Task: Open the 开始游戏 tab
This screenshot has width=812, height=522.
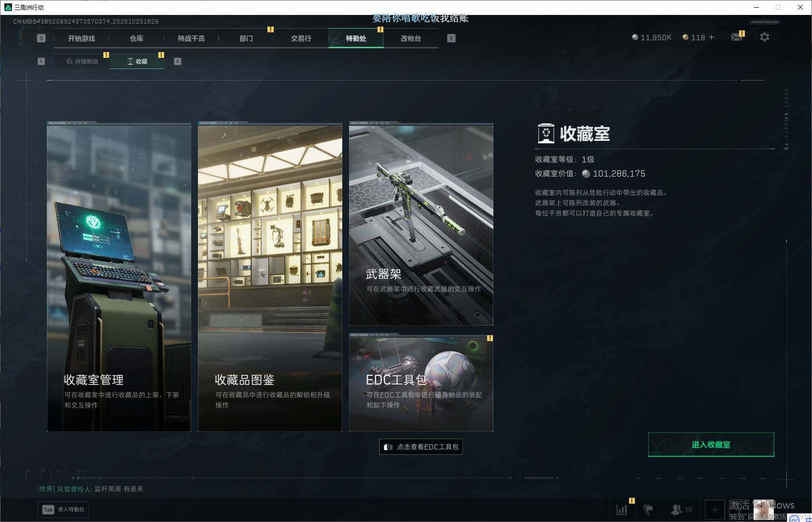Action: [x=81, y=39]
